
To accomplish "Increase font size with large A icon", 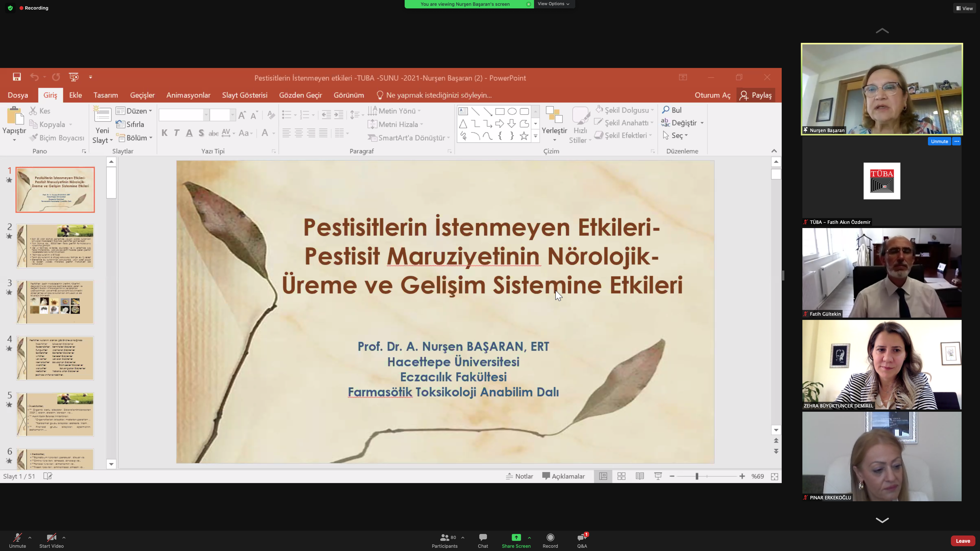I will 242,115.
